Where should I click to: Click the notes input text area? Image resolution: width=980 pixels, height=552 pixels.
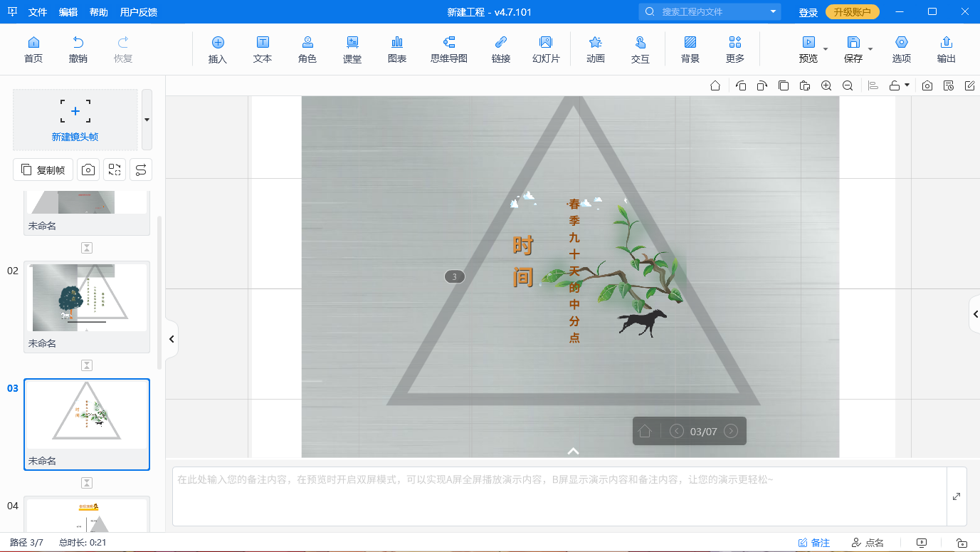coord(559,496)
